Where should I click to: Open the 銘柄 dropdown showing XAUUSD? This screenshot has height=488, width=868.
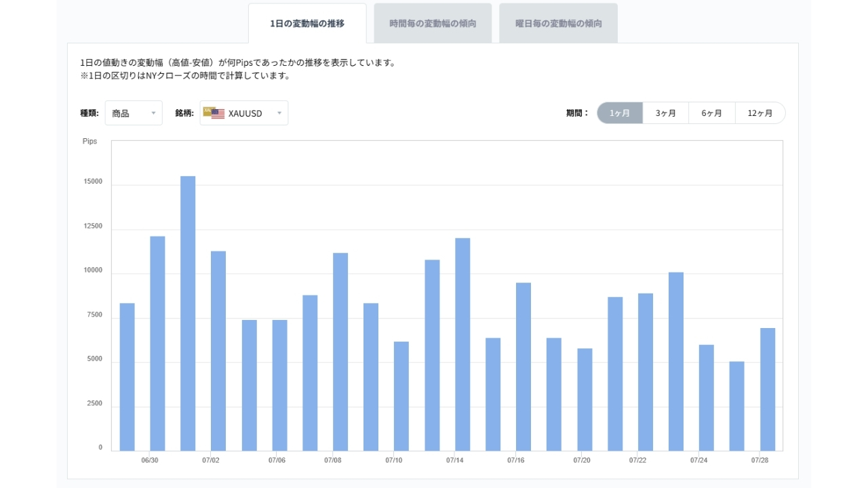tap(244, 113)
